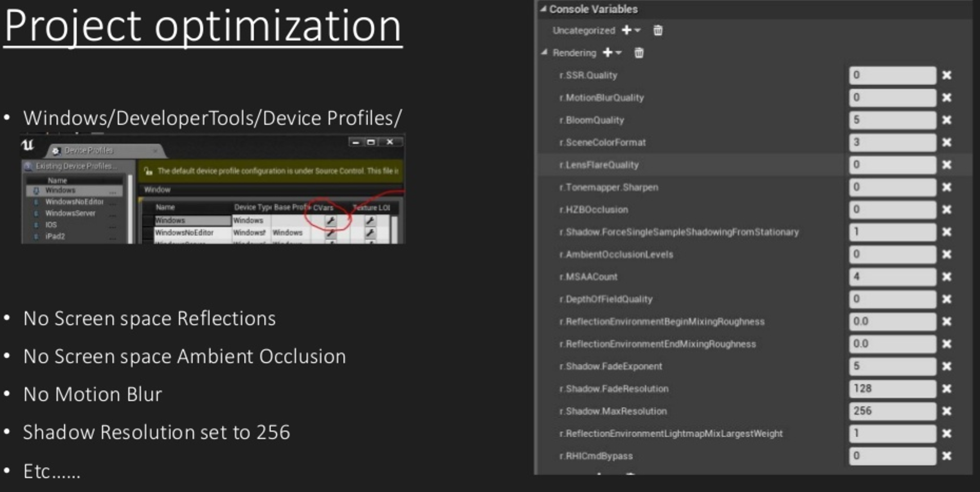Remove the r.BloomQuality variable
The height and width of the screenshot is (492, 980).
pos(947,120)
